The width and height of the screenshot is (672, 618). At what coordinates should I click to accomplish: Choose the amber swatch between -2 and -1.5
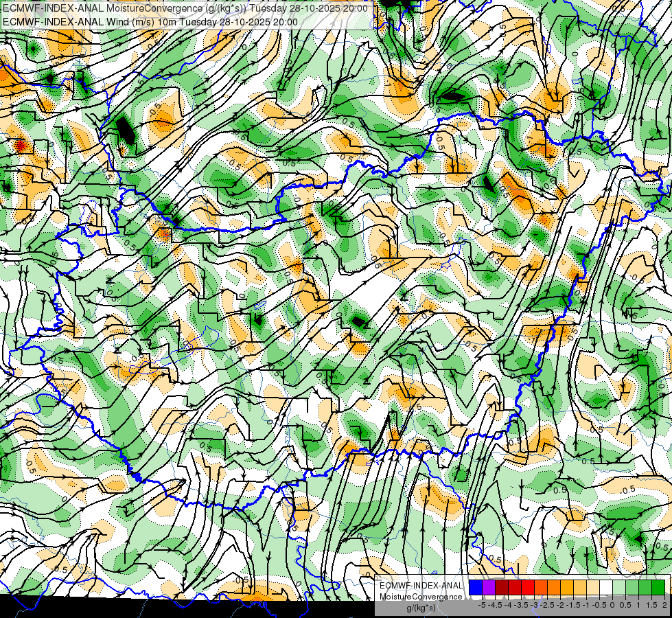567,588
